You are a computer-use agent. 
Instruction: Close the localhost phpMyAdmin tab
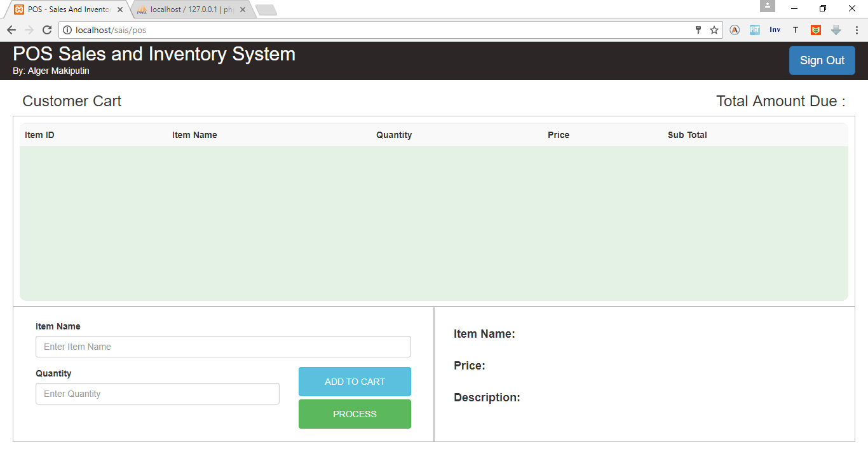pyautogui.click(x=243, y=10)
